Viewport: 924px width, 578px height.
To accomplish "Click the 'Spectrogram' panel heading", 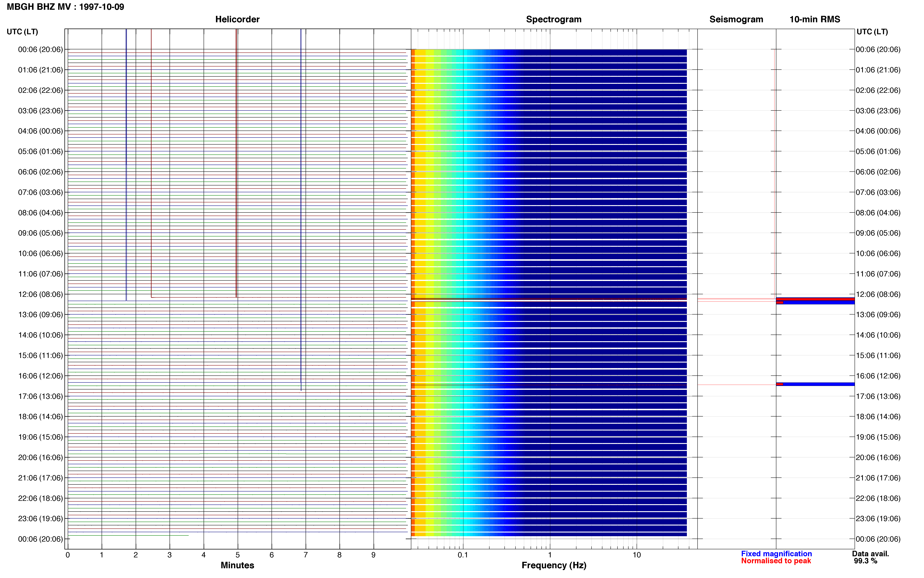I will [554, 19].
